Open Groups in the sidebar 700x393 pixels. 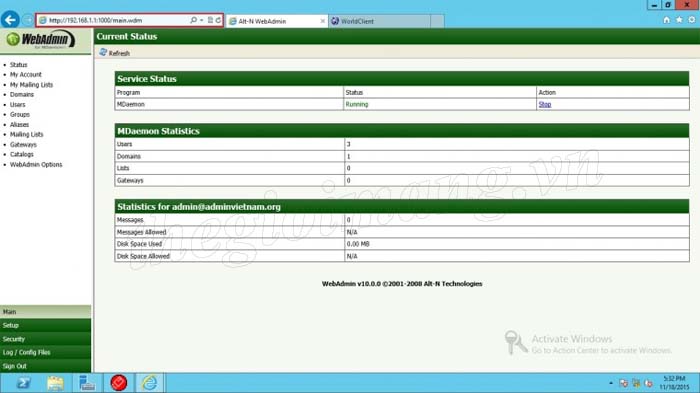tap(20, 114)
